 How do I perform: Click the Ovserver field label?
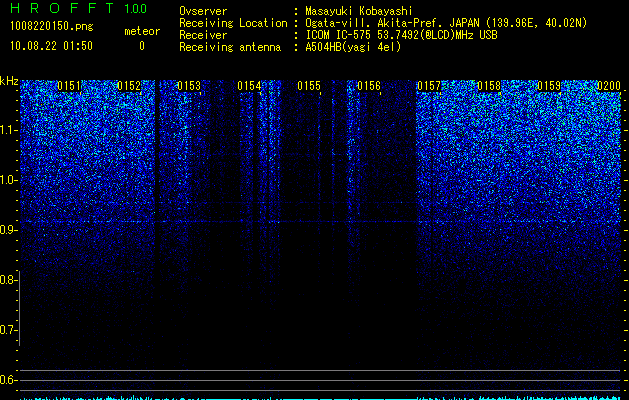pyautogui.click(x=203, y=11)
